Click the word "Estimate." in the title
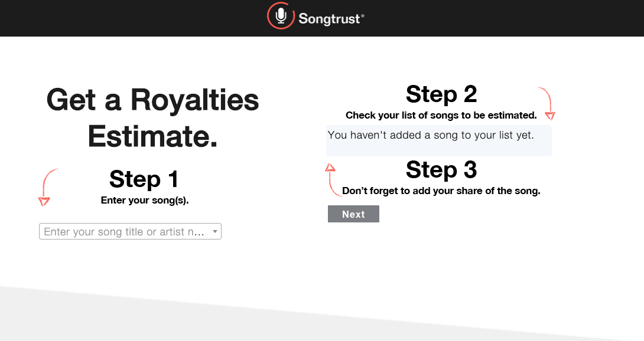 tap(152, 136)
